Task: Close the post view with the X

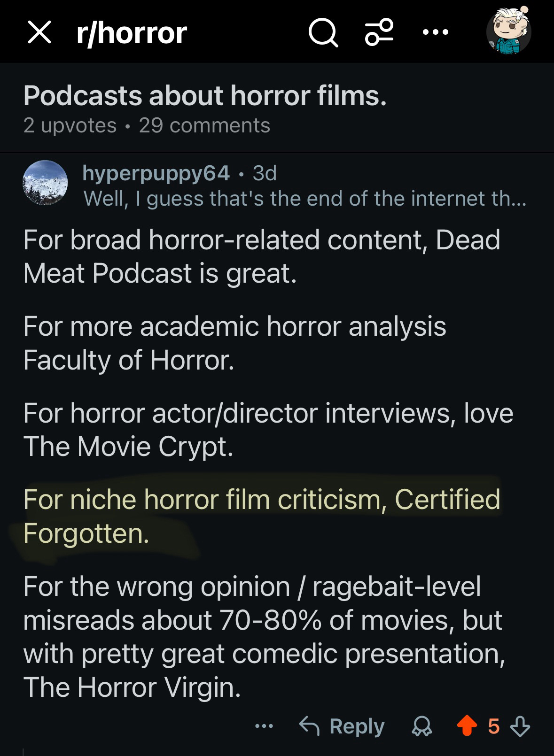Action: (x=39, y=33)
